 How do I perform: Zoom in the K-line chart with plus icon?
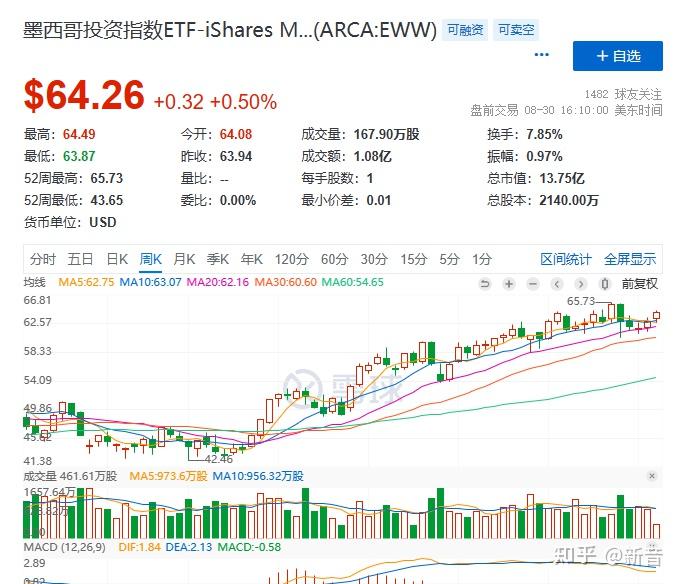[x=509, y=284]
